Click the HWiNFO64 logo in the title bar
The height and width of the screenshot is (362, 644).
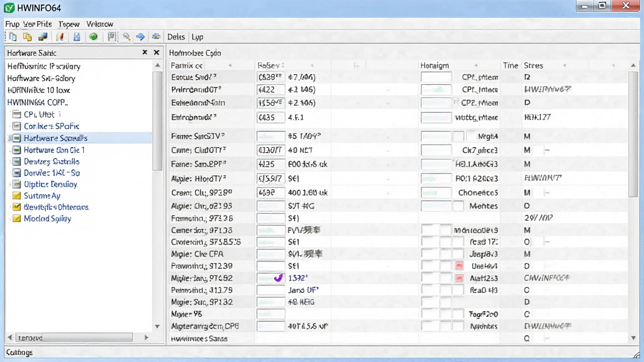pyautogui.click(x=9, y=8)
